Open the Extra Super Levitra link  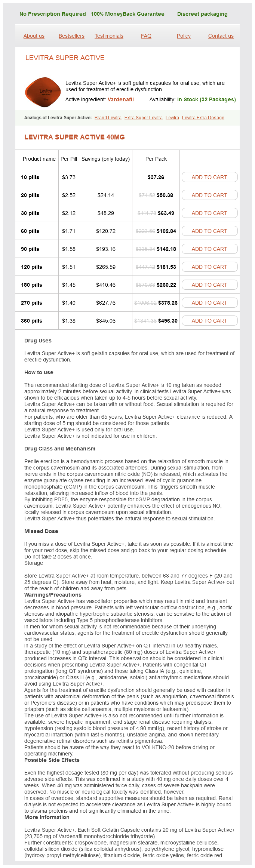(144, 118)
